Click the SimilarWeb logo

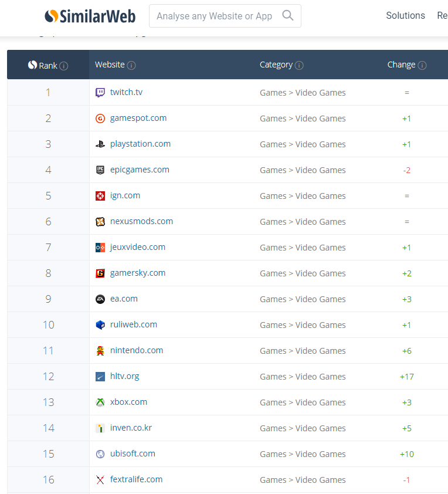tap(90, 16)
